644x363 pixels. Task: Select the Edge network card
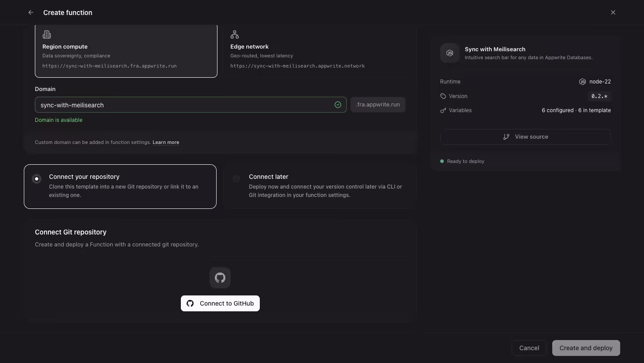(318, 51)
